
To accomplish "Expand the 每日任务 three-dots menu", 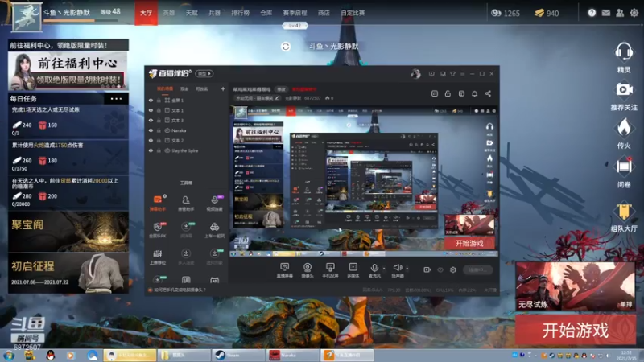I will pos(116,98).
